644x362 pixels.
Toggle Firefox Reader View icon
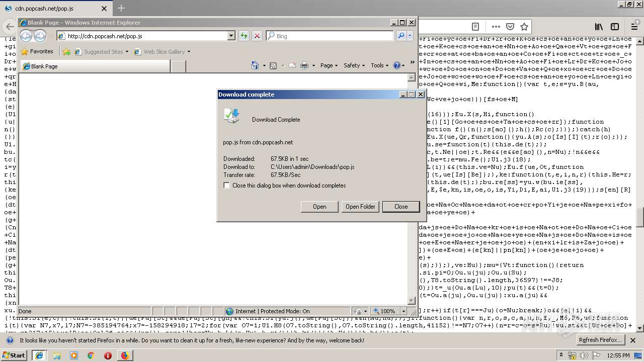pos(475,27)
